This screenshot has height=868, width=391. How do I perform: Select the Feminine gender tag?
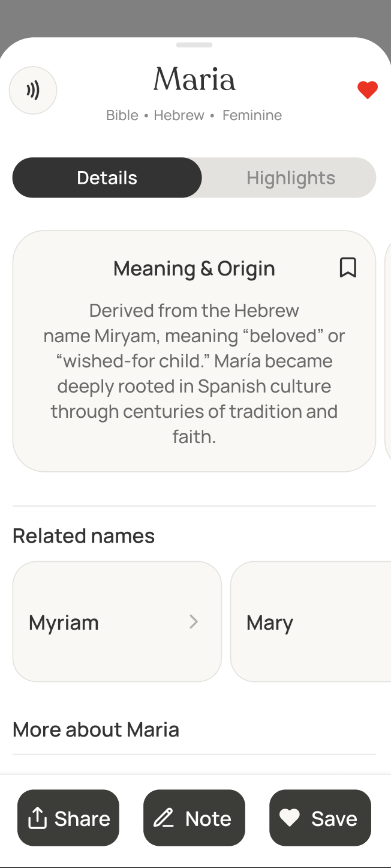[252, 115]
